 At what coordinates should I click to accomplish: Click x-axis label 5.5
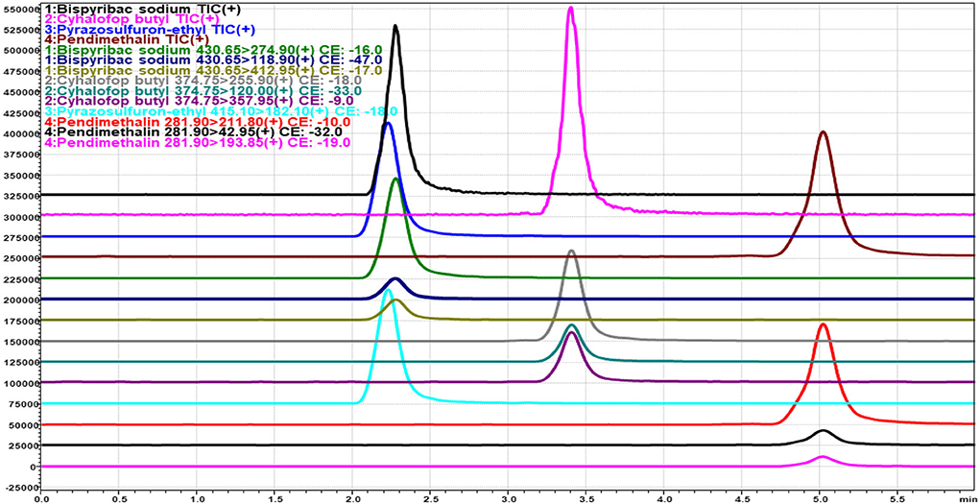896,499
